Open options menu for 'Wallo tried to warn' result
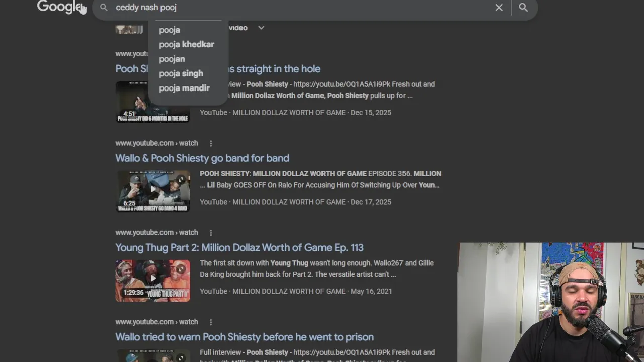 click(x=211, y=322)
